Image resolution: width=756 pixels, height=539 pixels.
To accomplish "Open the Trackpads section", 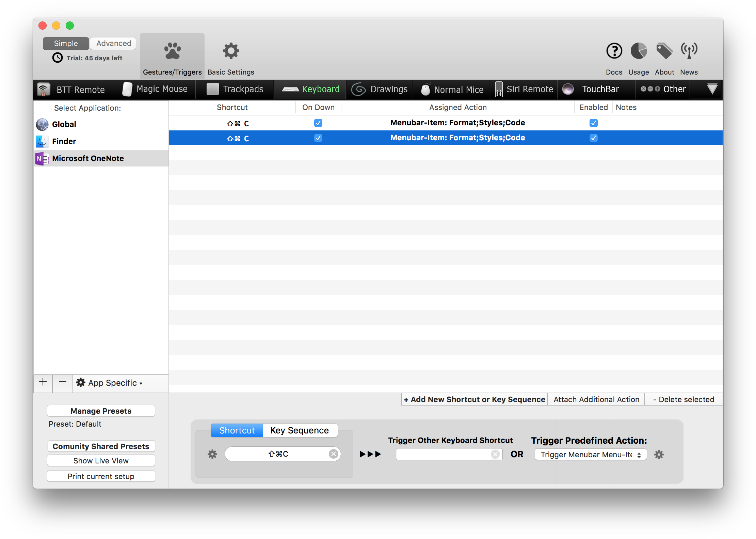I will tap(235, 89).
